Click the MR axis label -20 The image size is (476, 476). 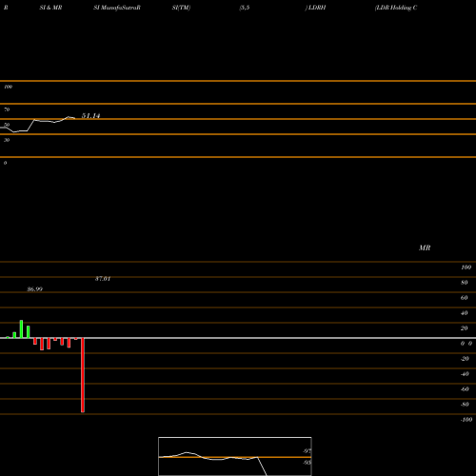point(465,359)
